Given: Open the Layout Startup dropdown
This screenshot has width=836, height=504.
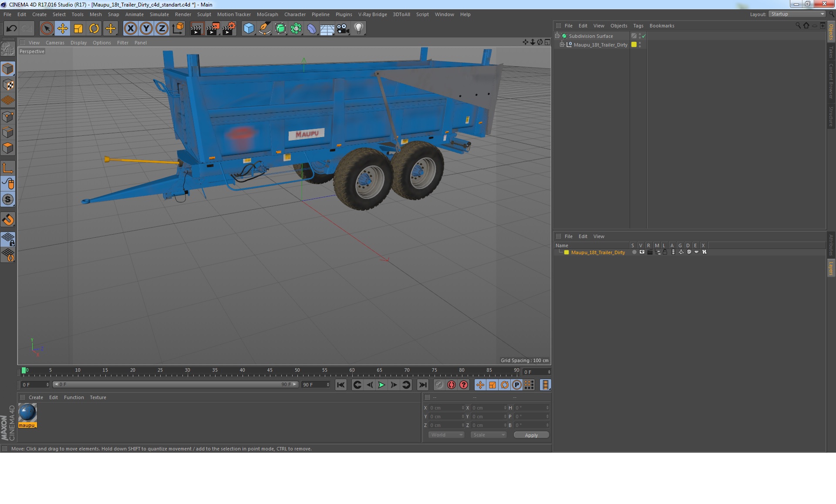Looking at the screenshot, I should [x=797, y=14].
